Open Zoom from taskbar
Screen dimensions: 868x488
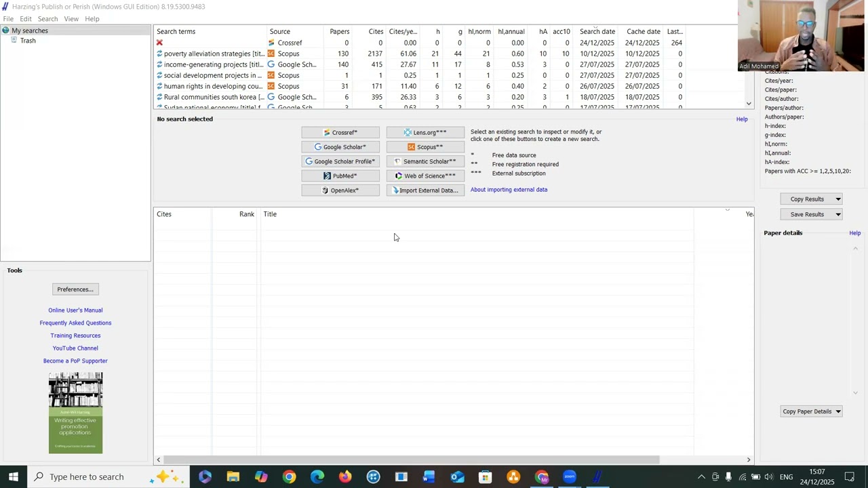point(570,477)
